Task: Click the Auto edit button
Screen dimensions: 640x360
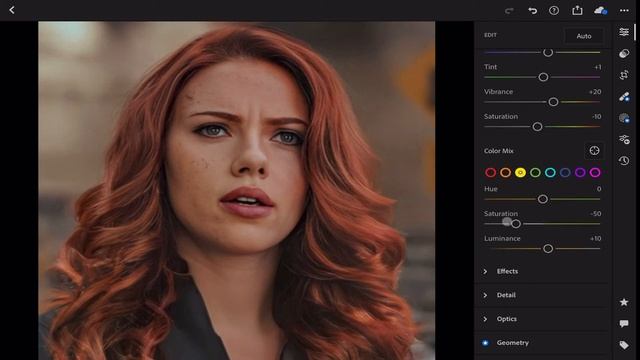Action: tap(584, 36)
